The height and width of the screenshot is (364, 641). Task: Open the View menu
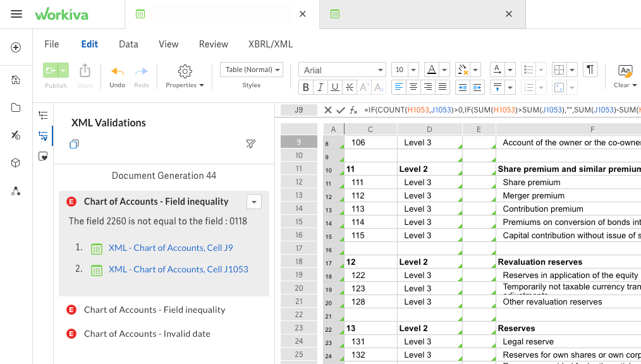pyautogui.click(x=168, y=44)
